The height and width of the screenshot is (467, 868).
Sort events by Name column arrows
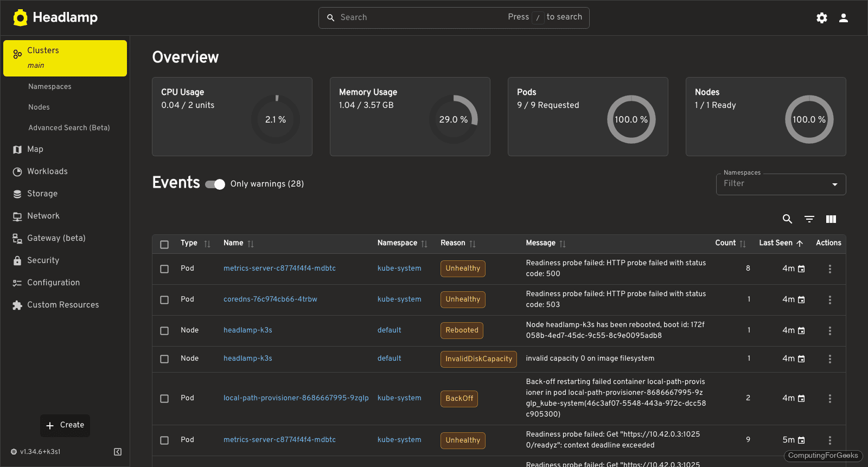tap(251, 244)
